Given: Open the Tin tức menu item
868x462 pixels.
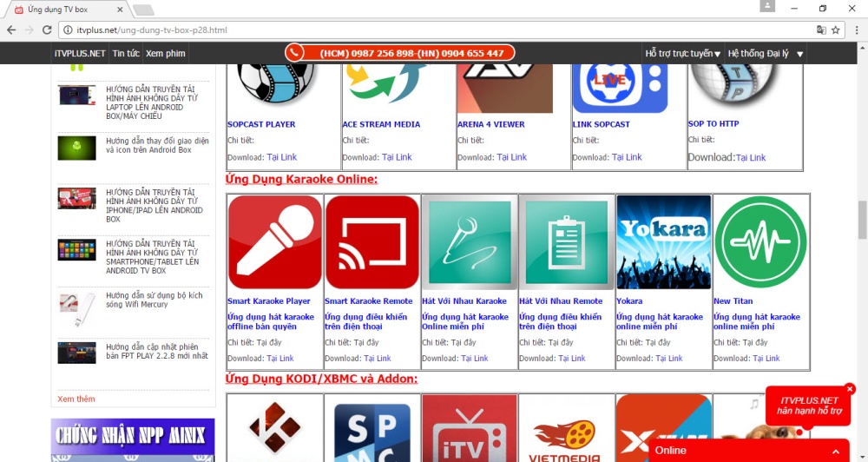Looking at the screenshot, I should (126, 53).
